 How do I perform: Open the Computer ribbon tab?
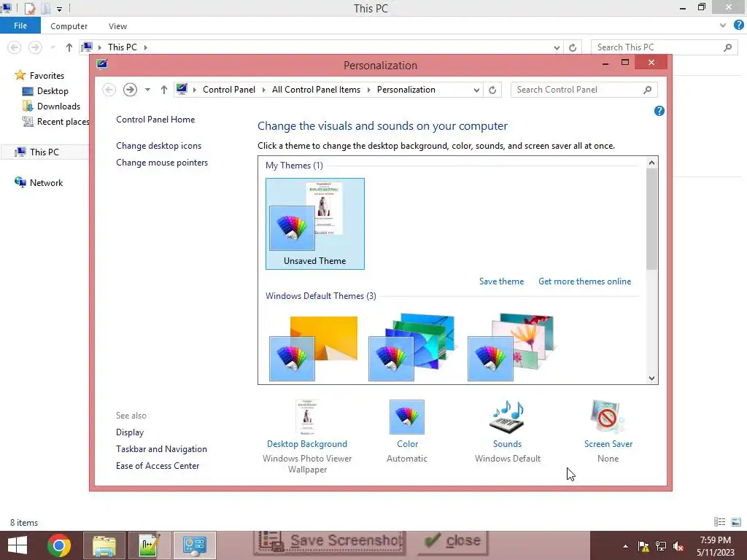(x=69, y=26)
